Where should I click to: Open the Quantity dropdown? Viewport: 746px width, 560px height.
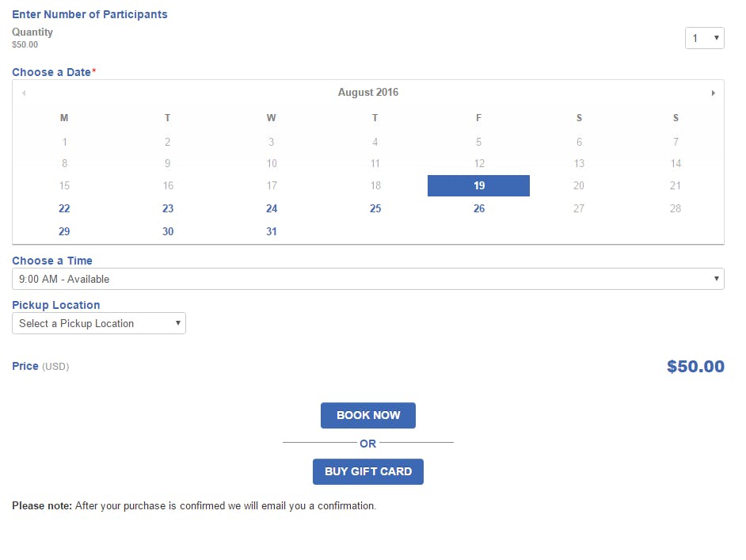(x=704, y=38)
